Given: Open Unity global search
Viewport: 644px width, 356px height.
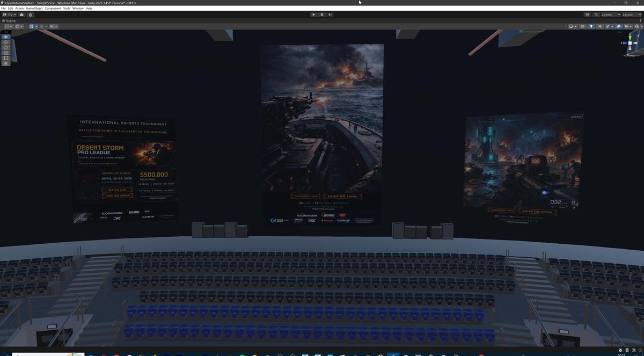Looking at the screenshot, I should [x=596, y=14].
